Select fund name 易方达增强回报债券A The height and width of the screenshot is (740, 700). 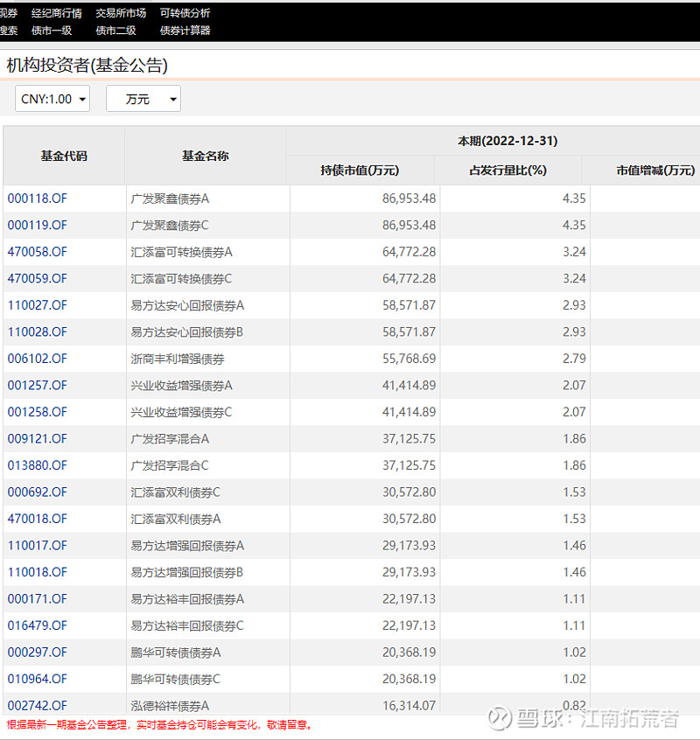187,545
